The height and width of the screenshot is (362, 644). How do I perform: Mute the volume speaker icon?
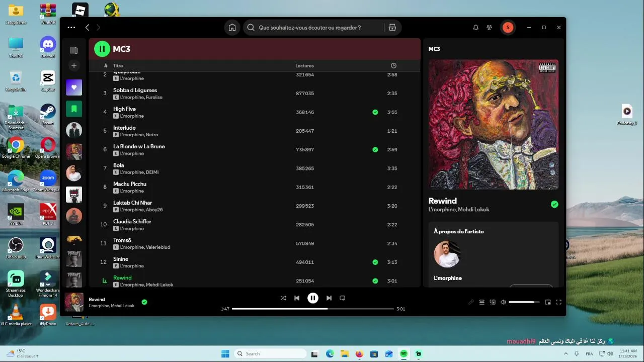[x=503, y=302]
